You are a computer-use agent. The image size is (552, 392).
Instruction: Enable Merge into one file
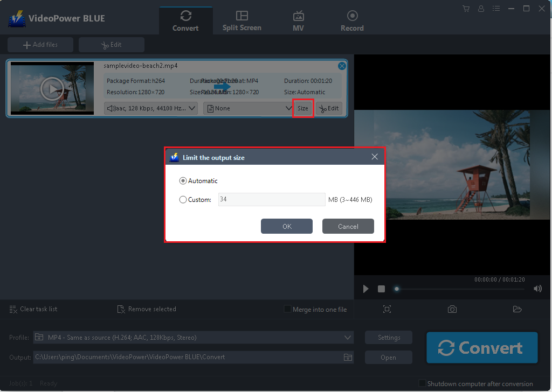pyautogui.click(x=288, y=309)
